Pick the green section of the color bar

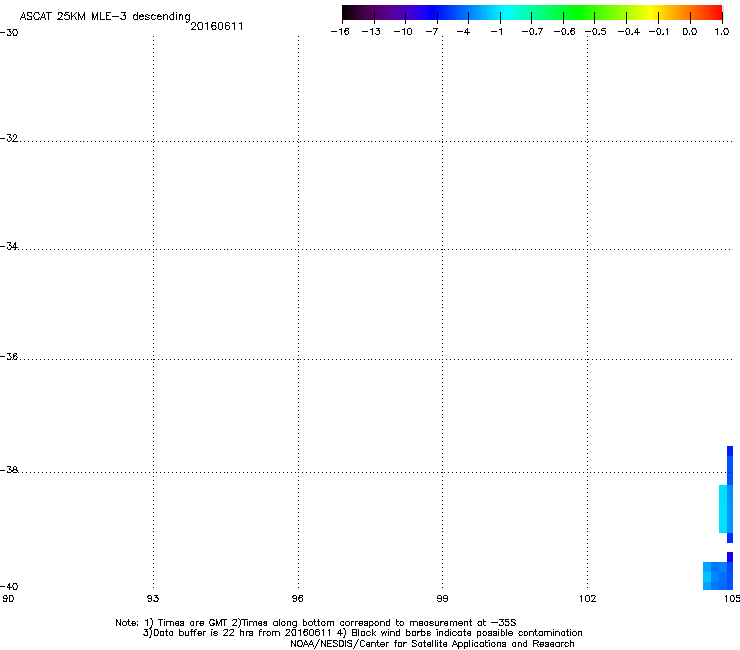click(580, 12)
